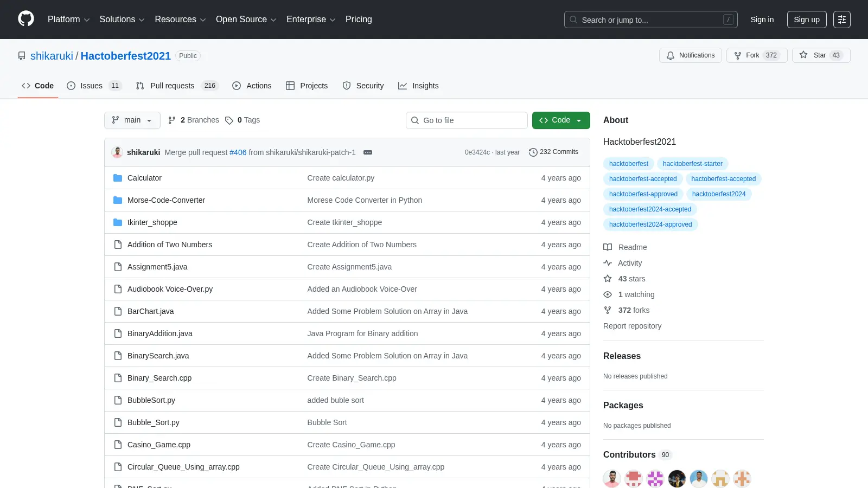Switch to the Pull requests tab
The height and width of the screenshot is (488, 868).
(177, 86)
